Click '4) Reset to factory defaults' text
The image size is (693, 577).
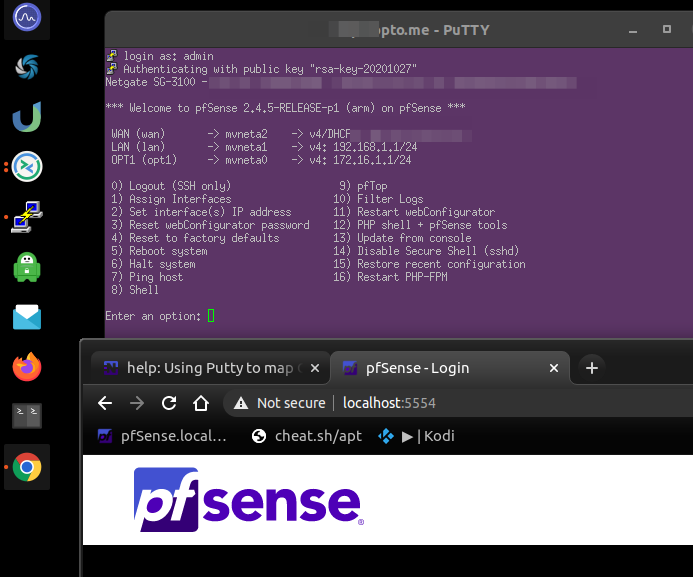[x=195, y=238]
